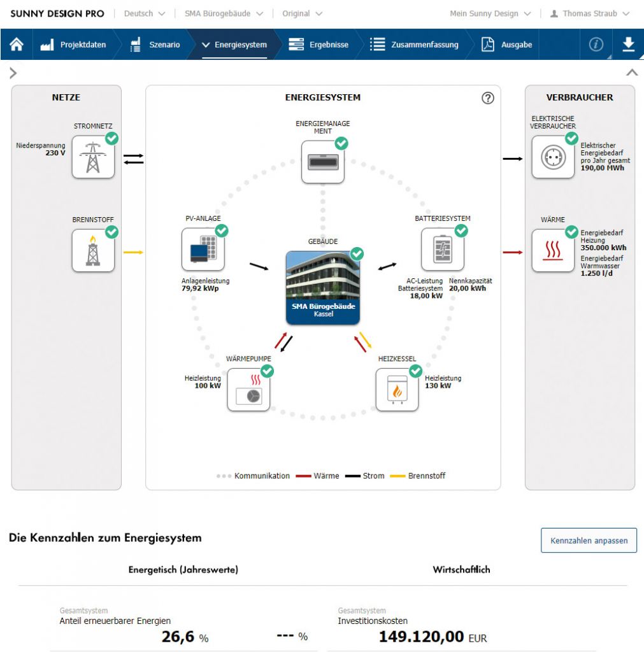Open the Thomas Straub account dropdown
Viewport: 644px width, 652px height.
click(596, 14)
